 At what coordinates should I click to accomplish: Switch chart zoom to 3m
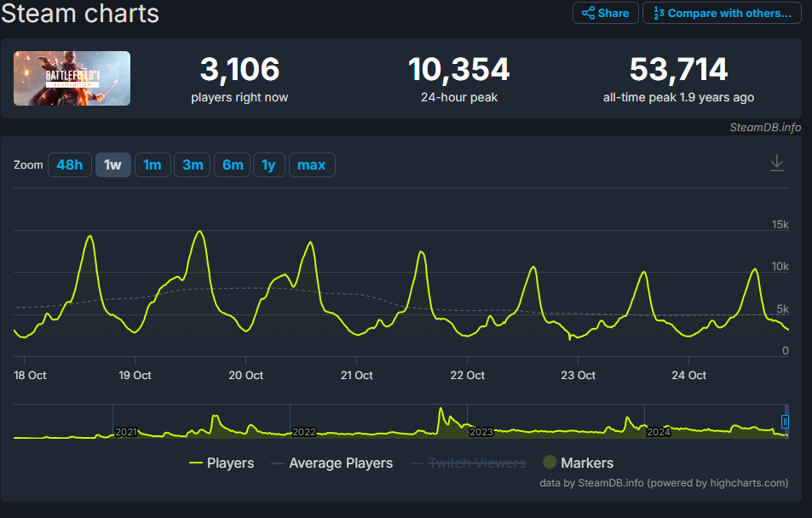pyautogui.click(x=192, y=164)
